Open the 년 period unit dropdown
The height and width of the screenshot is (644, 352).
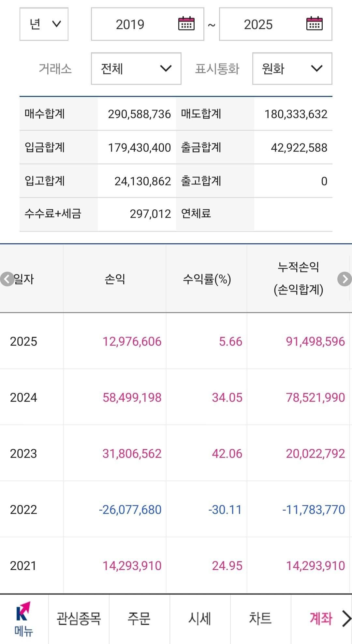(x=43, y=24)
